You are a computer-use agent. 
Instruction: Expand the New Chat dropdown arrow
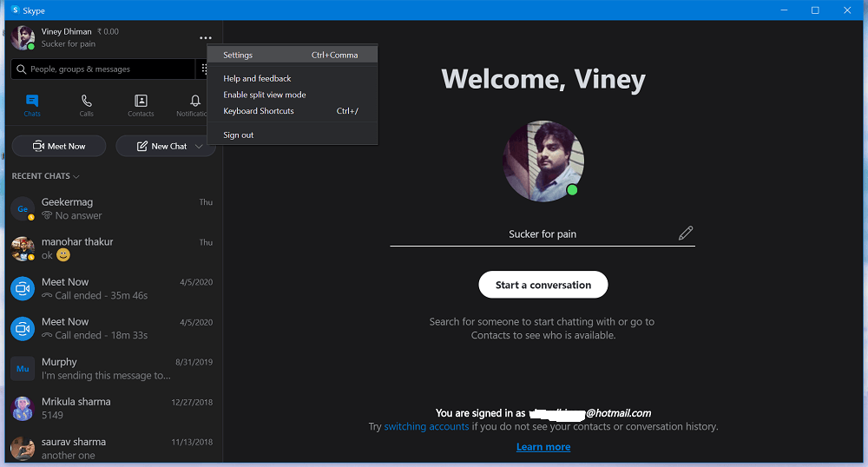click(x=199, y=146)
